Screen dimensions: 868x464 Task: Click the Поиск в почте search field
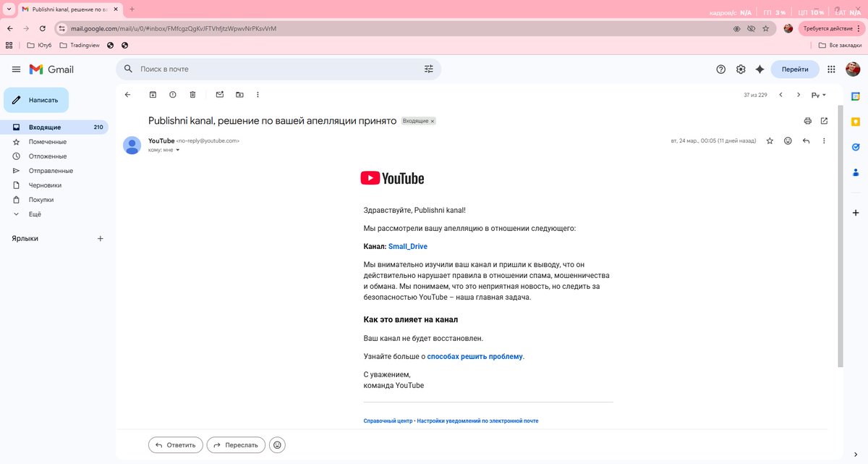(x=278, y=69)
